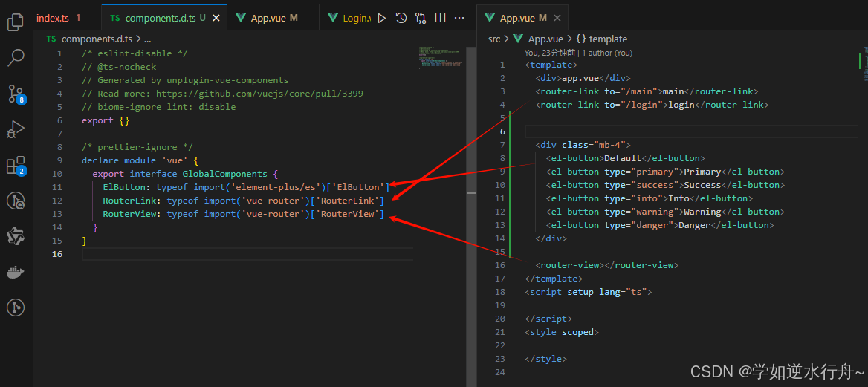The height and width of the screenshot is (387, 868).
Task: Click the Run play icon in editor toolbar
Action: (x=381, y=19)
